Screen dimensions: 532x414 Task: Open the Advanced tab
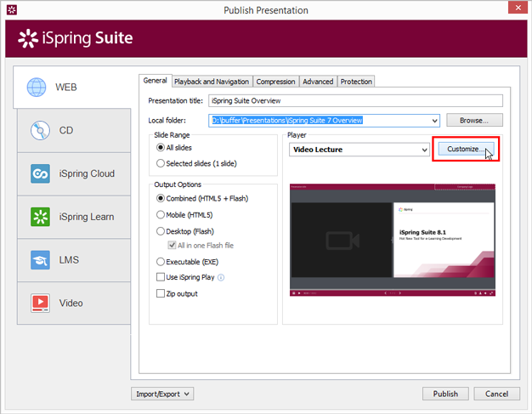pyautogui.click(x=318, y=82)
